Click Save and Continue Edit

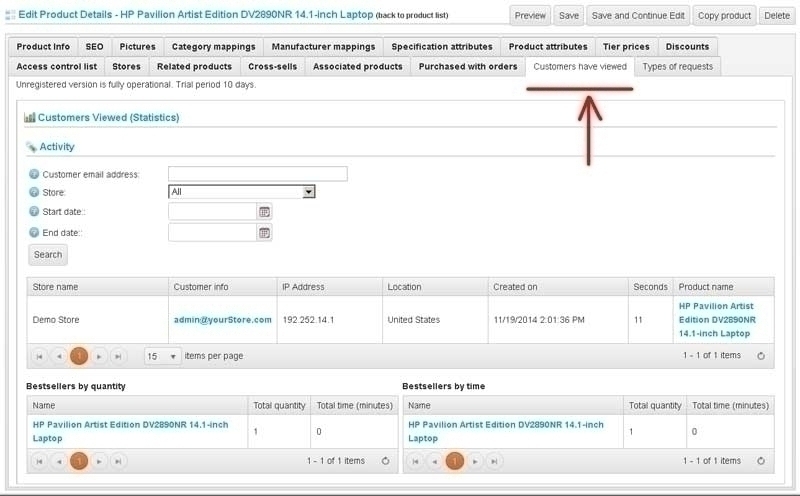pos(638,16)
